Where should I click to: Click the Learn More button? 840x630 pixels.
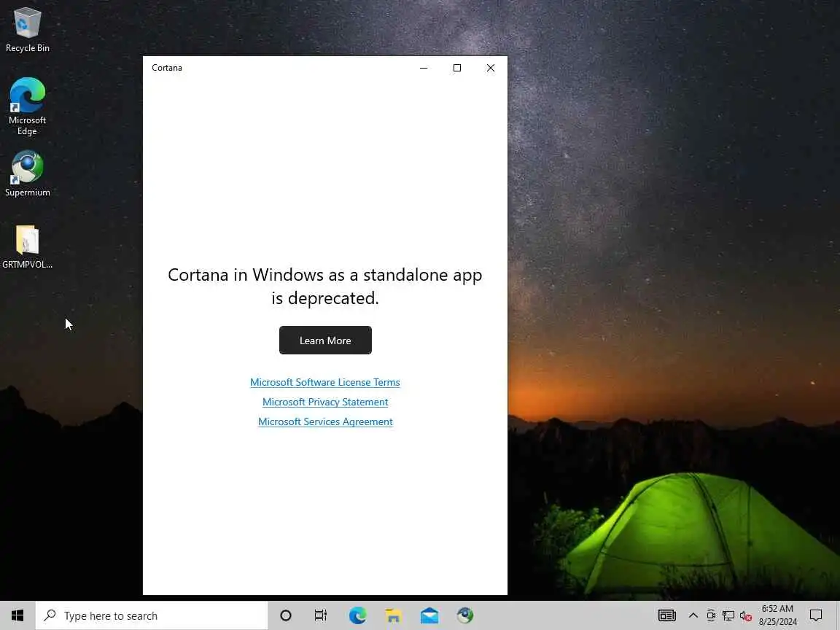point(325,341)
